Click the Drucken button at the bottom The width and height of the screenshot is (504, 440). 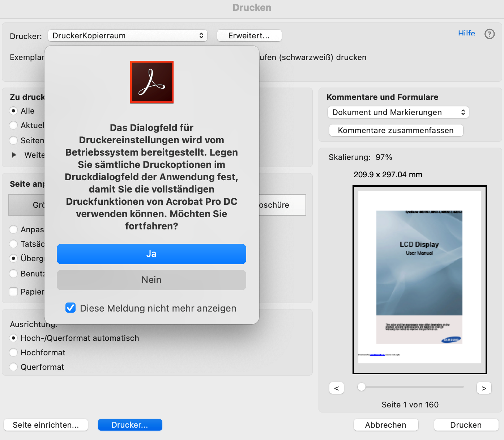[466, 425]
